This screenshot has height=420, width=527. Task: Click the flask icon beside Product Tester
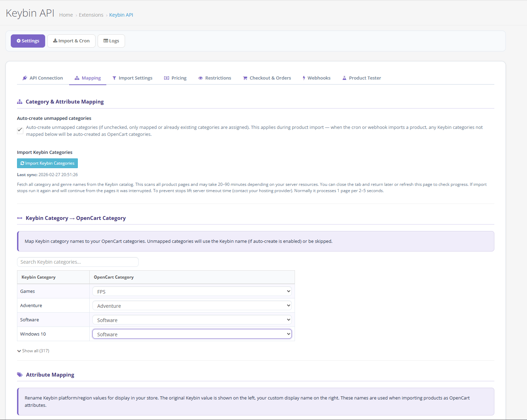(344, 78)
